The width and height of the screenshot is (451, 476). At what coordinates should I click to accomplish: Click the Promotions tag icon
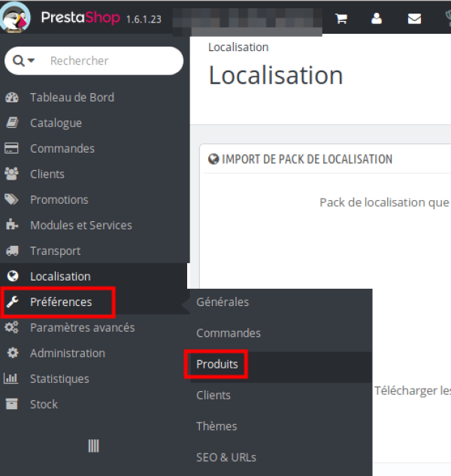(11, 199)
